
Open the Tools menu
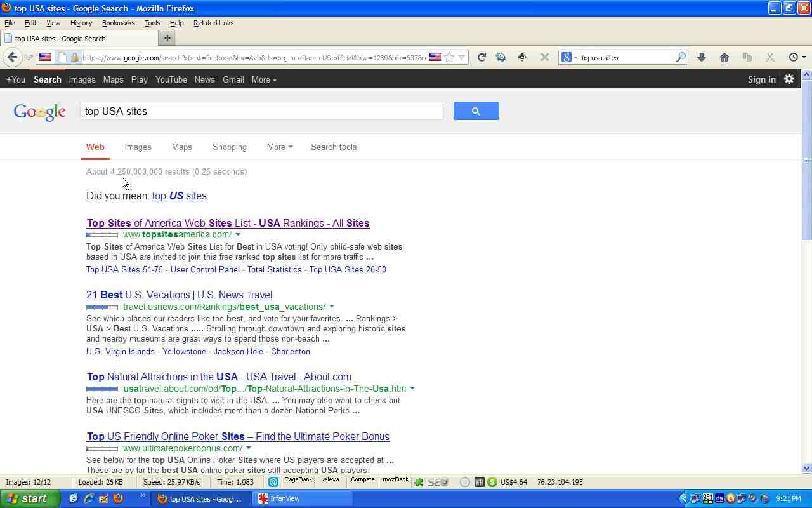[152, 23]
